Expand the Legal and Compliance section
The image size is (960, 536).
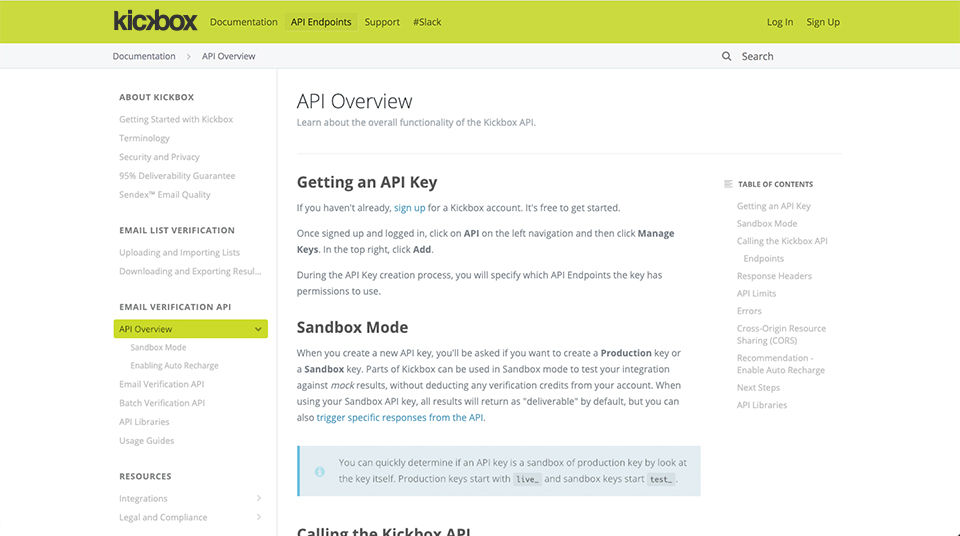coord(258,517)
